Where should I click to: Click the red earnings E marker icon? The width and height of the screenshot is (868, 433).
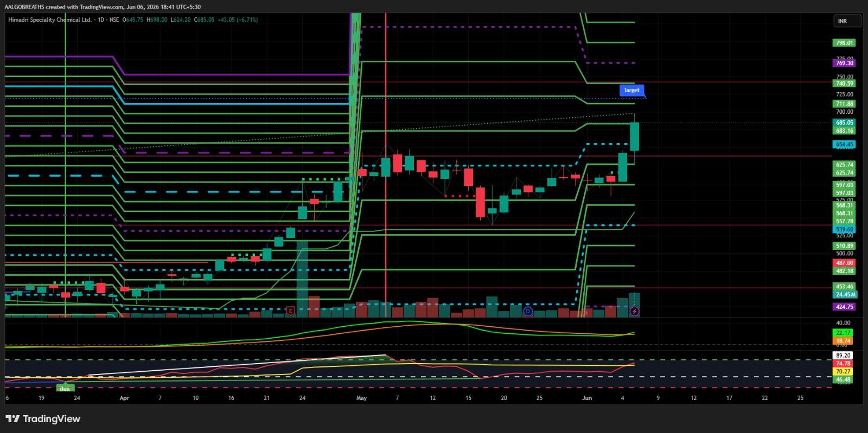291,312
